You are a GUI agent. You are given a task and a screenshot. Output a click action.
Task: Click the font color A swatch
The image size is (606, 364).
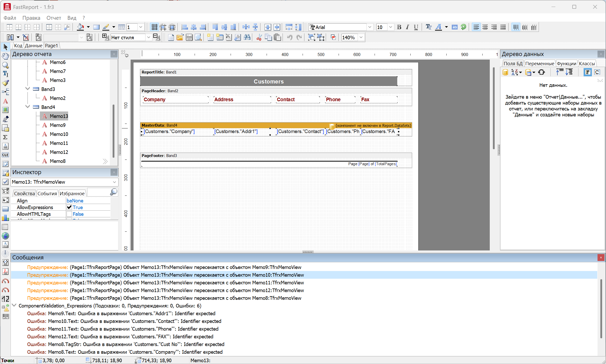[x=439, y=27]
